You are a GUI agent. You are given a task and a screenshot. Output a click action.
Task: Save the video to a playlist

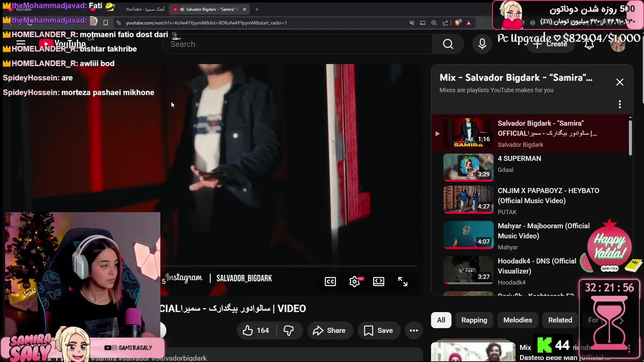[x=378, y=330]
